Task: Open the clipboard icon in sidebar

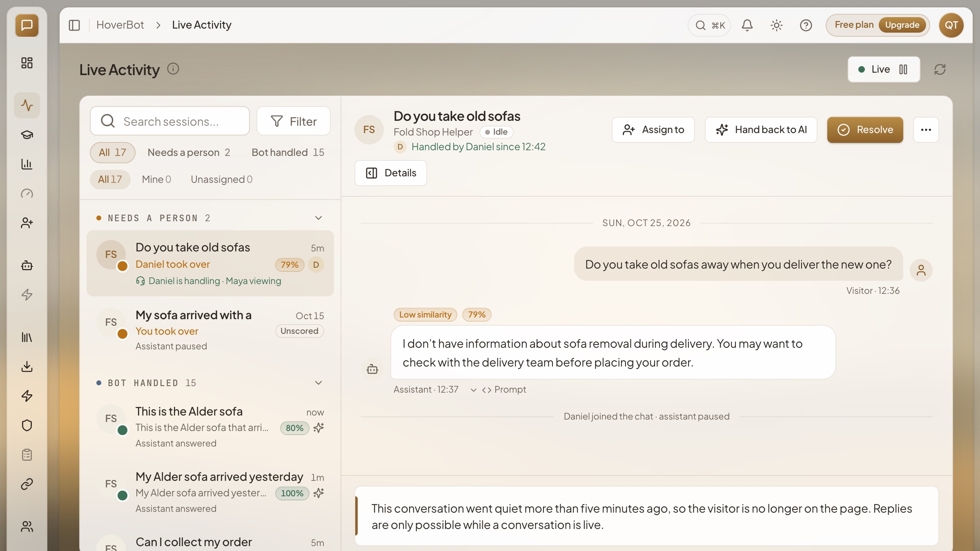Action: click(27, 455)
